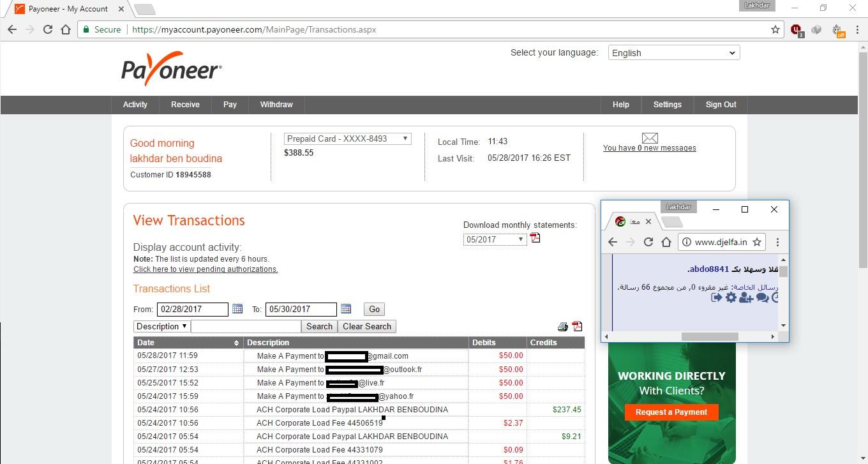The image size is (868, 464).
Task: Reload the djelfa.in page
Action: 648,242
